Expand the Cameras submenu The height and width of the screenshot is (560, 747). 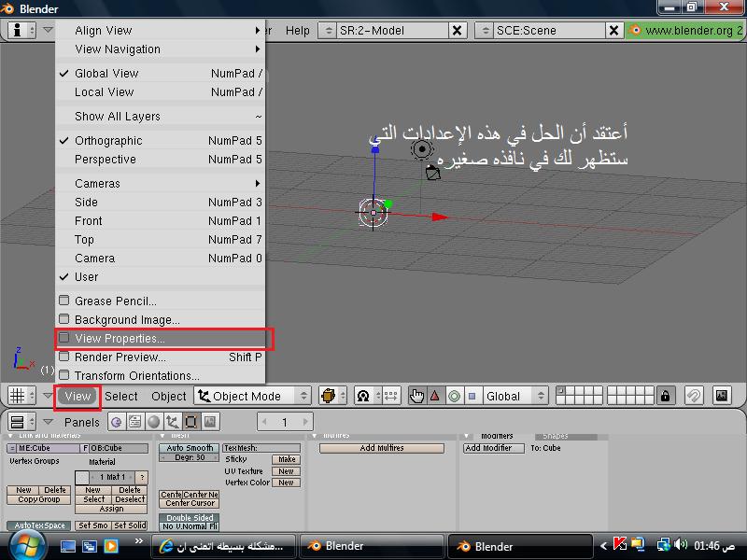pos(160,183)
